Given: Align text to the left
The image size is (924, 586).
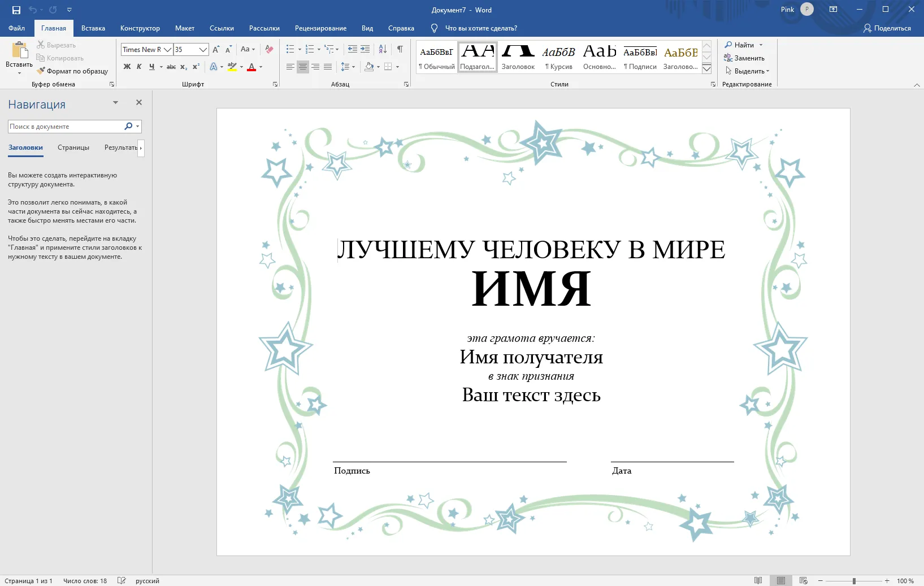Looking at the screenshot, I should point(290,67).
